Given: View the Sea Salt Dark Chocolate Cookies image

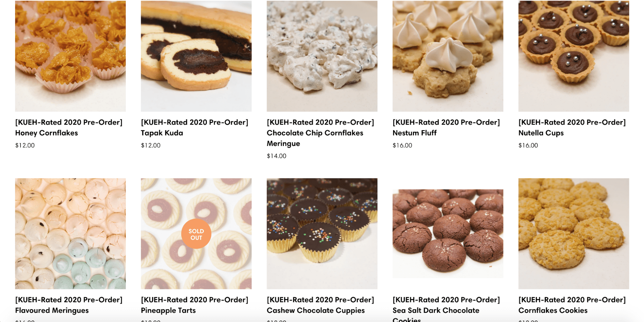Looking at the screenshot, I should pyautogui.click(x=448, y=234).
